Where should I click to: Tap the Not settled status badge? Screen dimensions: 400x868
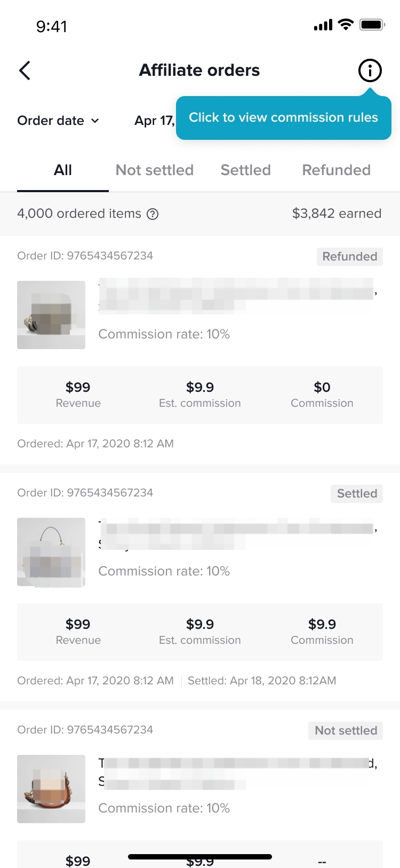point(346,731)
